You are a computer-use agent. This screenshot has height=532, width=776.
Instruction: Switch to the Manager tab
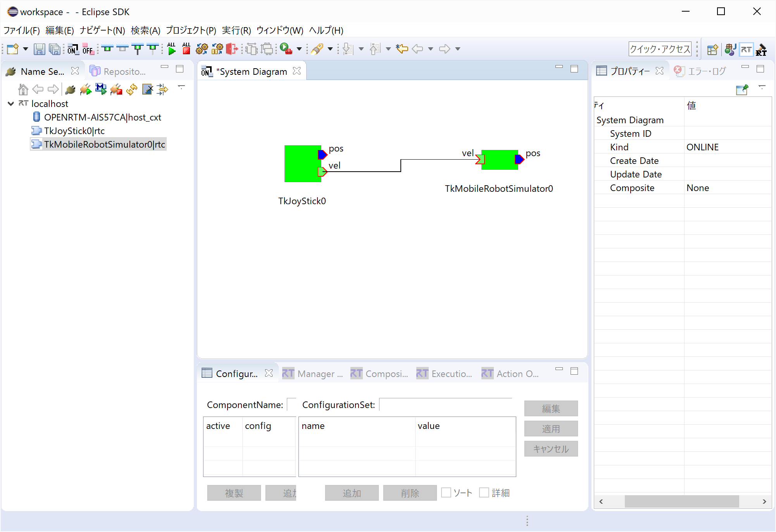[312, 374]
